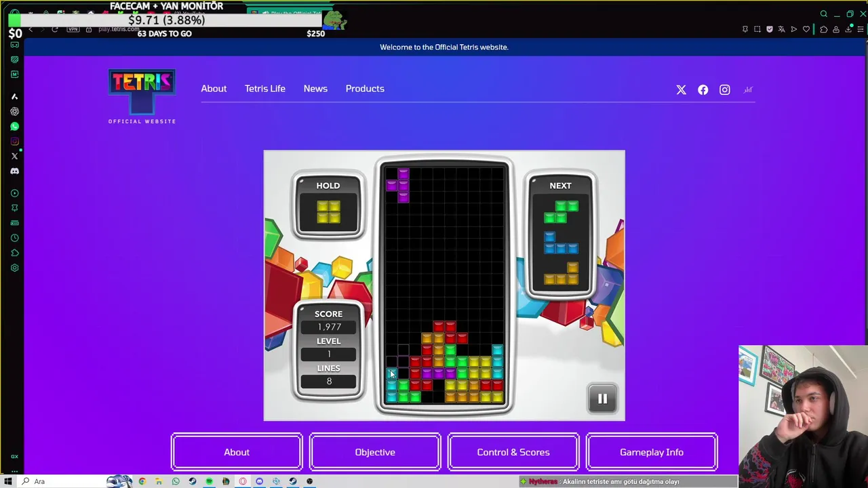This screenshot has height=488, width=868.
Task: Pin tab with toolbar pin icon
Action: pos(745,29)
